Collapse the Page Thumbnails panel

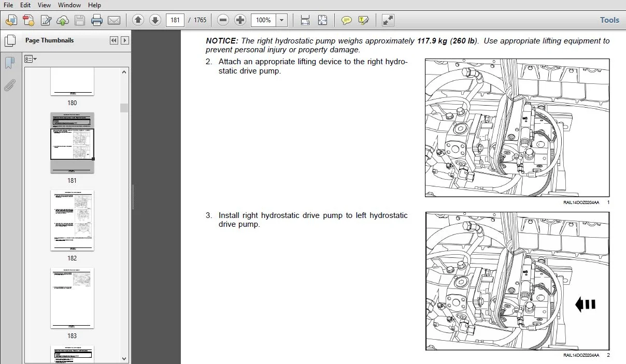(114, 40)
